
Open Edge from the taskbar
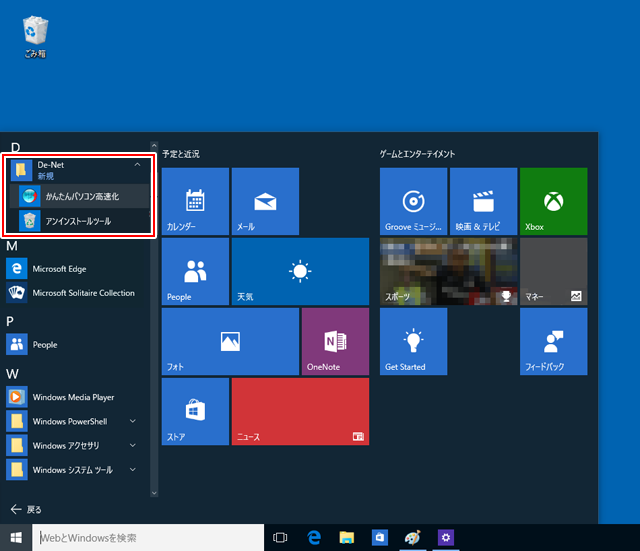(x=313, y=538)
